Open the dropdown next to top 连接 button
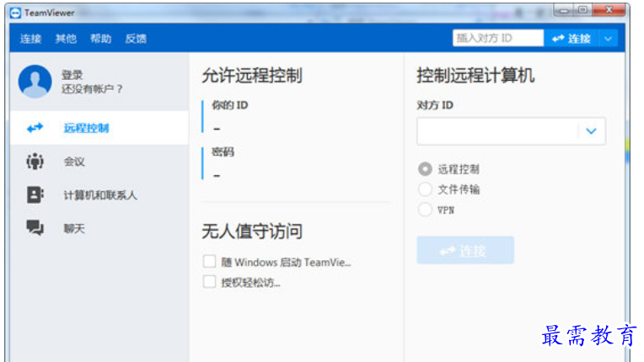The height and width of the screenshot is (362, 644). coord(609,39)
